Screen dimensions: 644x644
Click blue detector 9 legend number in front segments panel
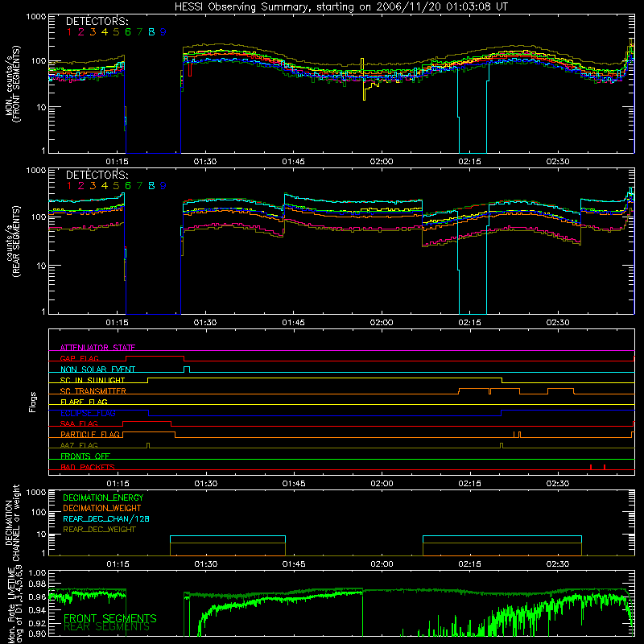point(163,32)
